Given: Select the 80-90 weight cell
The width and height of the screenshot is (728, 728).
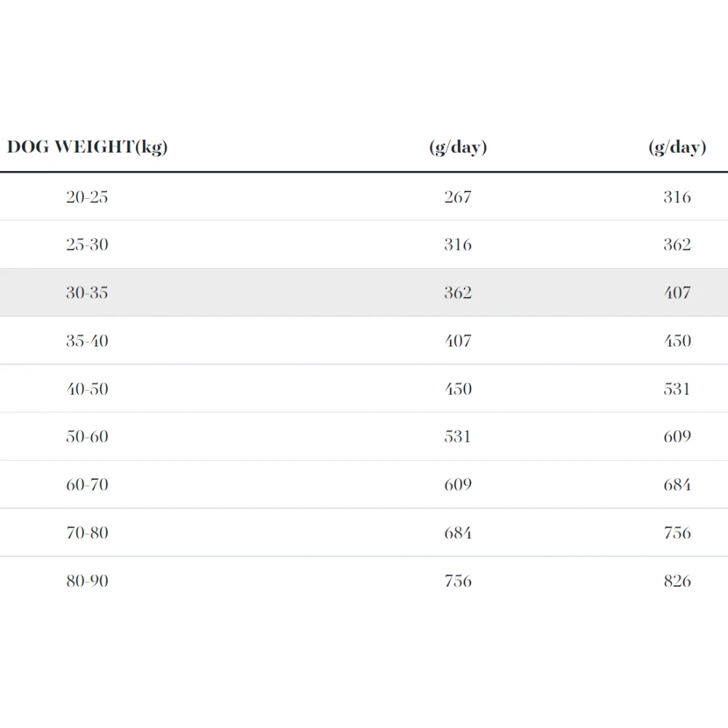Looking at the screenshot, I should (x=87, y=581).
